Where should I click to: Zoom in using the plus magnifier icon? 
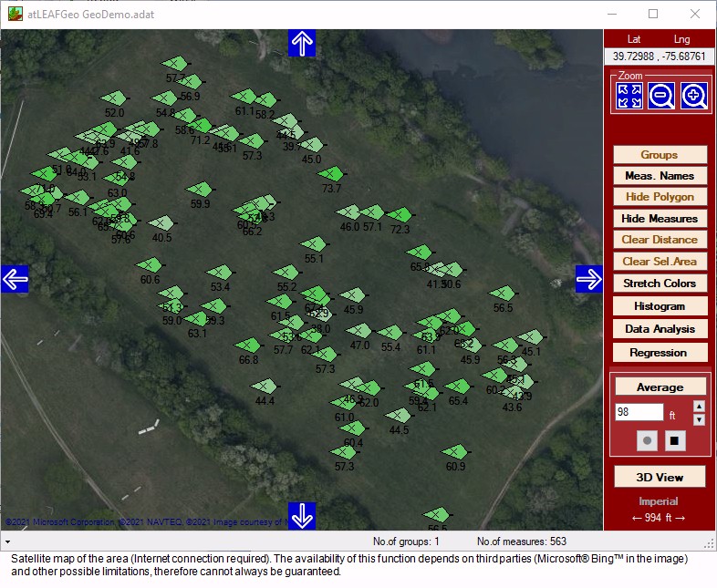(x=693, y=96)
